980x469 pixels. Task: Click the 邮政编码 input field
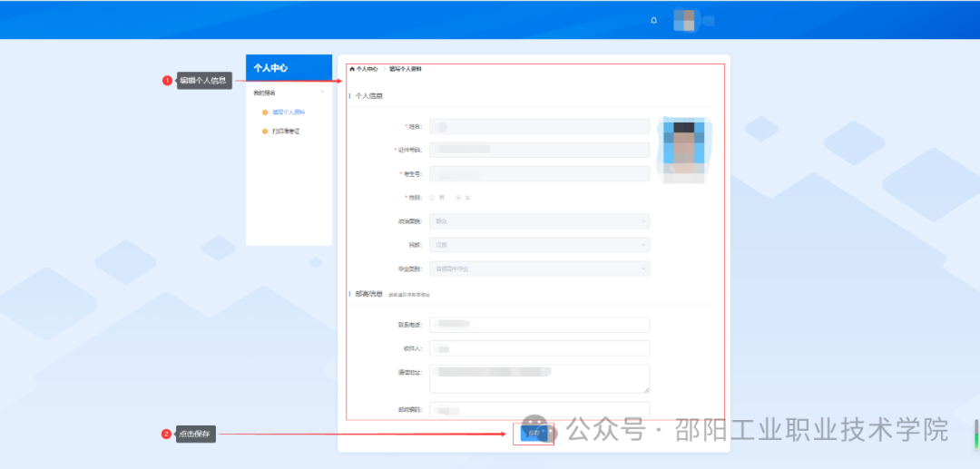click(x=539, y=410)
